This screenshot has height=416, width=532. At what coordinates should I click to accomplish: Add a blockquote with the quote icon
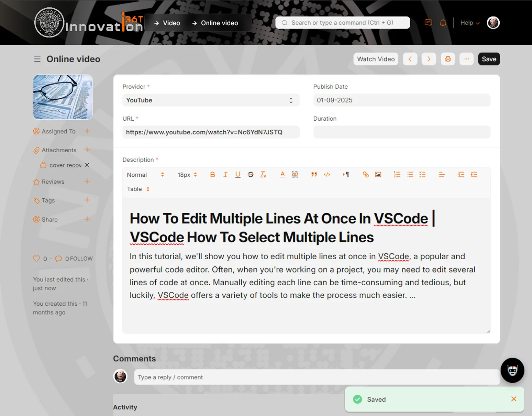pyautogui.click(x=314, y=175)
